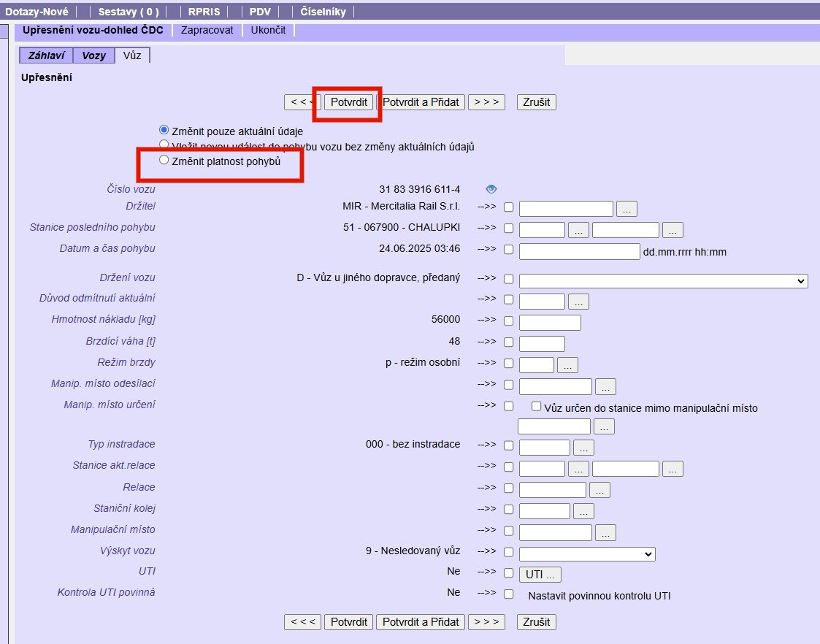820x644 pixels.
Task: Tick the Hmotnost nákladu change checkbox
Action: click(508, 322)
